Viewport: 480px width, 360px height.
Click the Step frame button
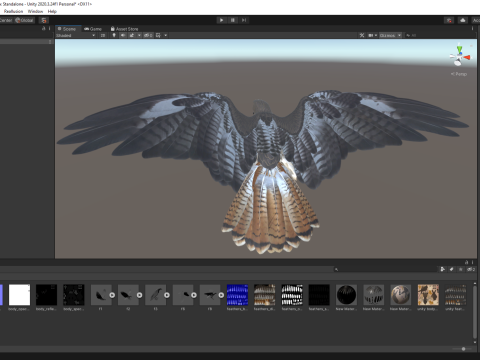(244, 20)
